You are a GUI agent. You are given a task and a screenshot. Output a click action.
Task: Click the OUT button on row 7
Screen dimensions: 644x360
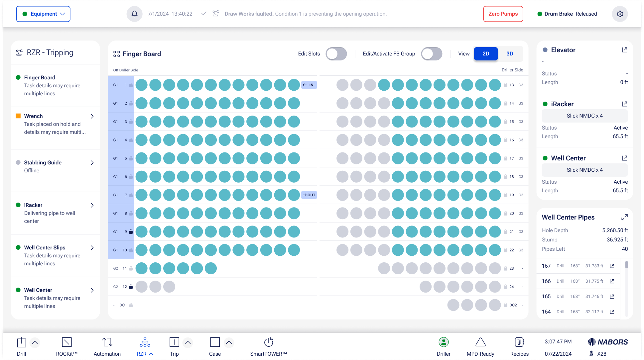309,195
